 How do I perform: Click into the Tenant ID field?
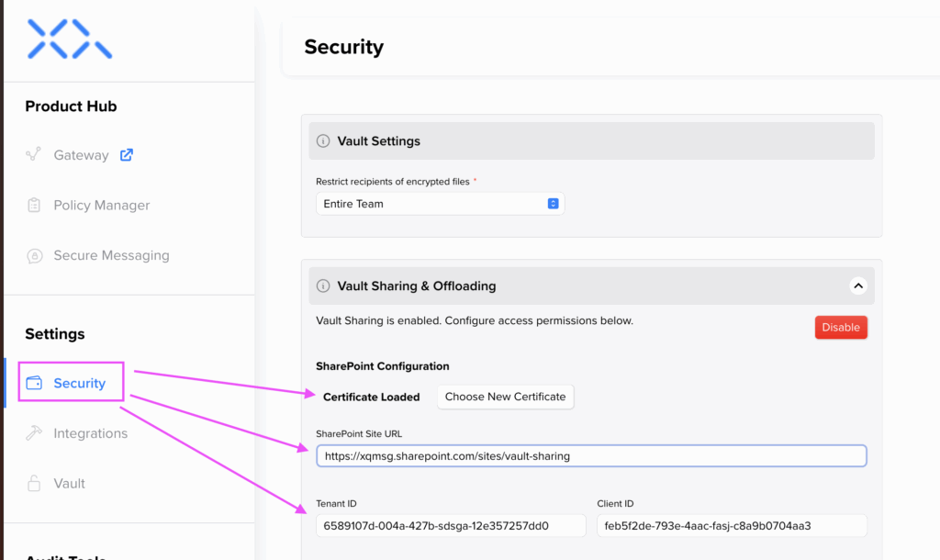[450, 526]
